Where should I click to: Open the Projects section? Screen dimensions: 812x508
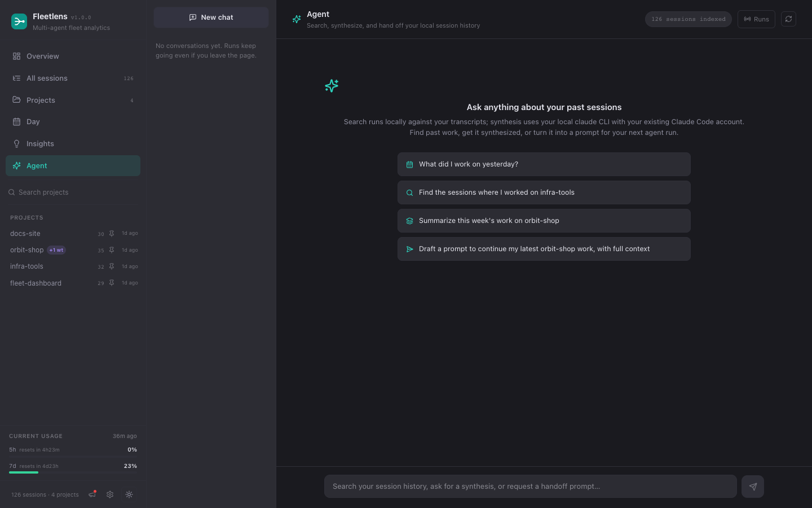[x=73, y=100]
